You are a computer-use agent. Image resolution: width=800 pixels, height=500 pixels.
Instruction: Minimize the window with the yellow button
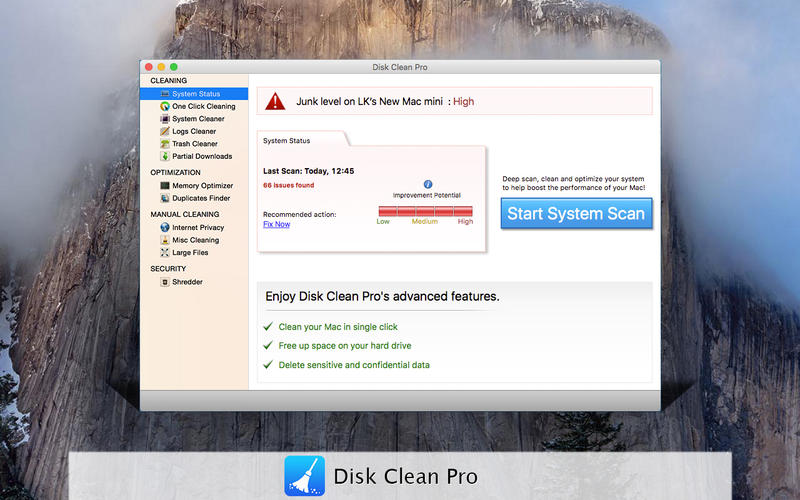click(161, 67)
